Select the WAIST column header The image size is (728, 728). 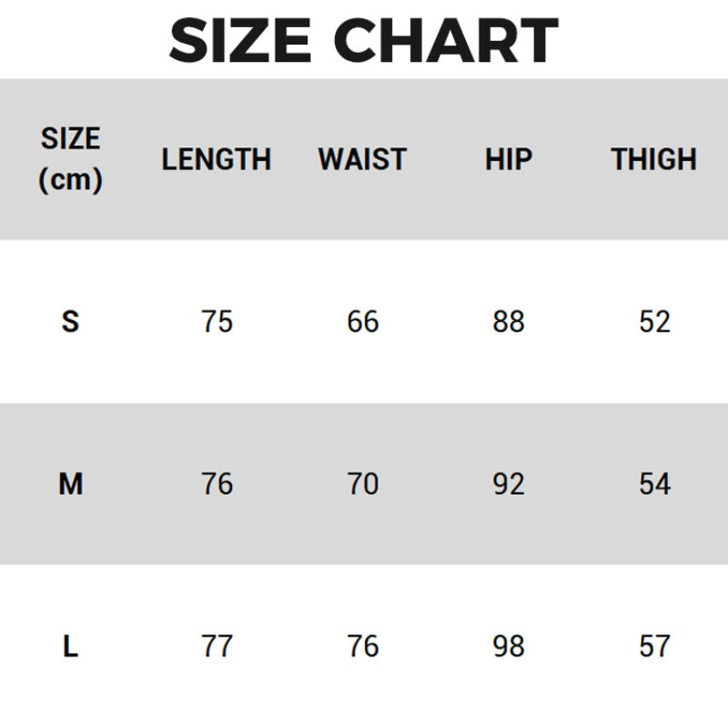pos(362,159)
